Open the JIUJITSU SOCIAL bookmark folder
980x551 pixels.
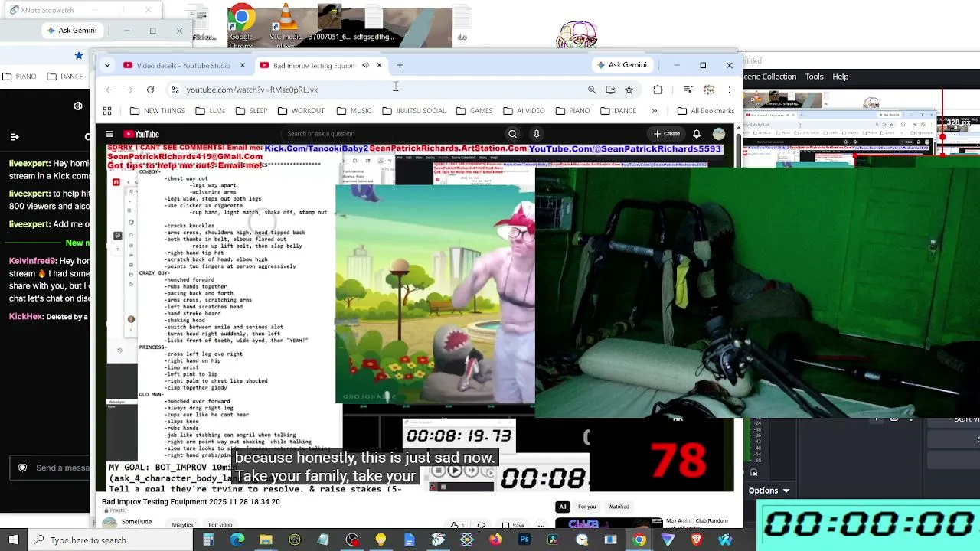pos(413,111)
